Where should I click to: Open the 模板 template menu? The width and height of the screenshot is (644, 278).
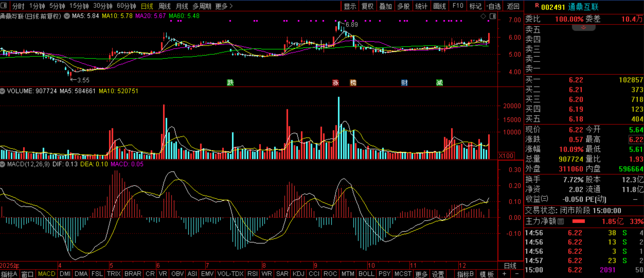[x=487, y=274]
